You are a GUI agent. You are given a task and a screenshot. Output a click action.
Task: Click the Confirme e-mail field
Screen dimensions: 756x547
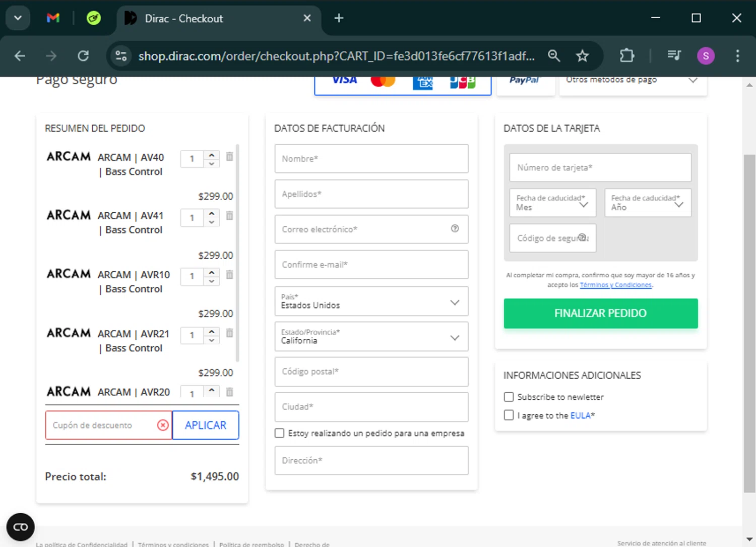coord(371,264)
